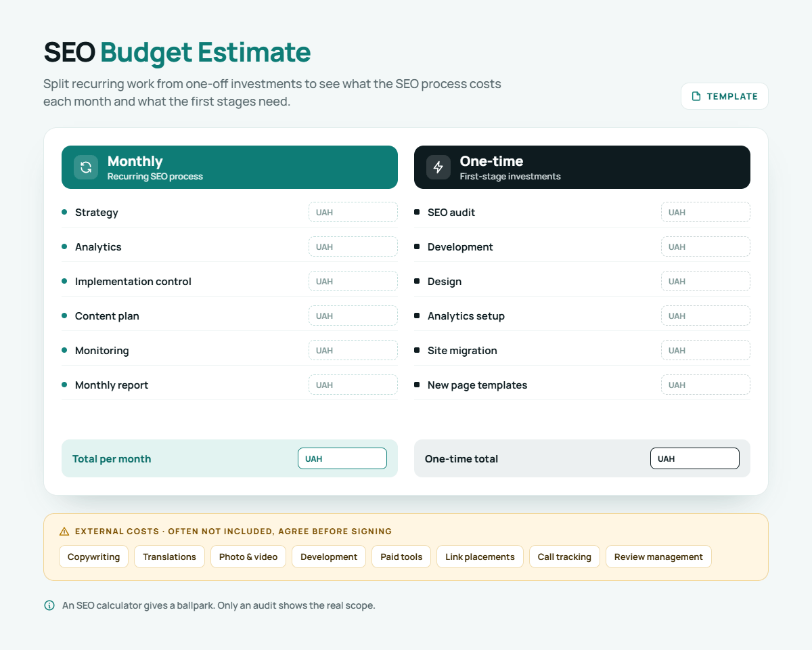The width and height of the screenshot is (812, 650).
Task: Click the info icon beside calculator note
Action: 49,605
